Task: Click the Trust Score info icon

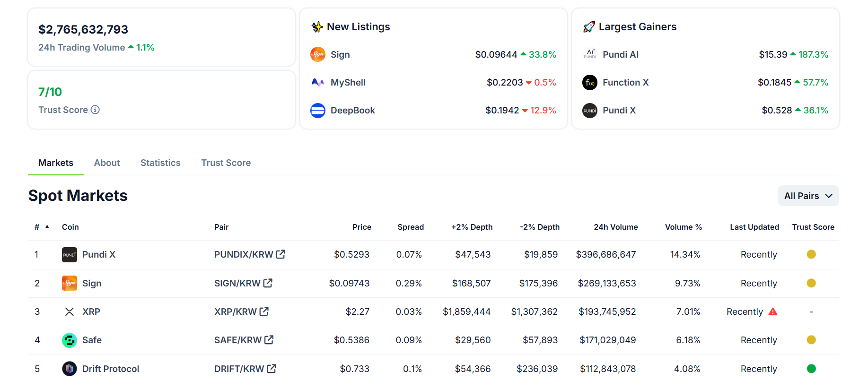Action: [95, 110]
